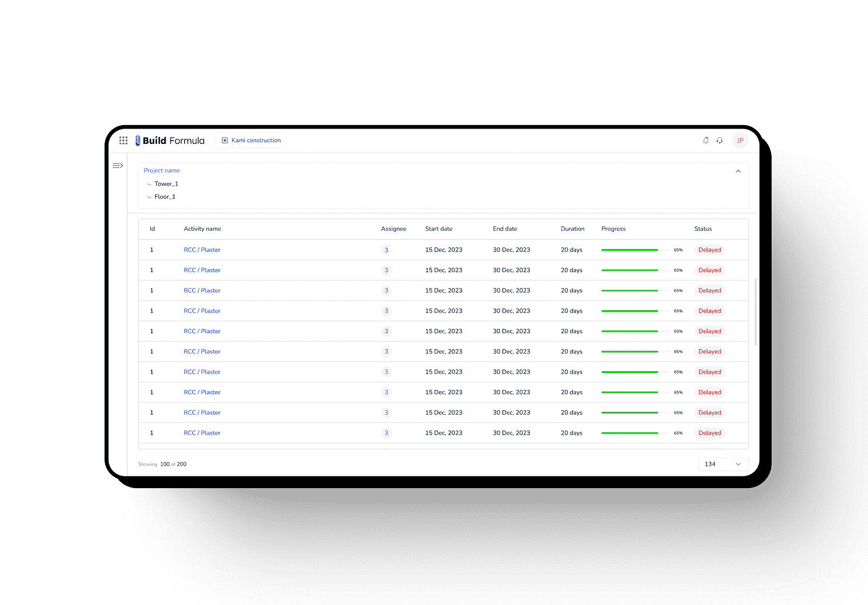Click the table's vertical scrollbar

click(x=755, y=311)
